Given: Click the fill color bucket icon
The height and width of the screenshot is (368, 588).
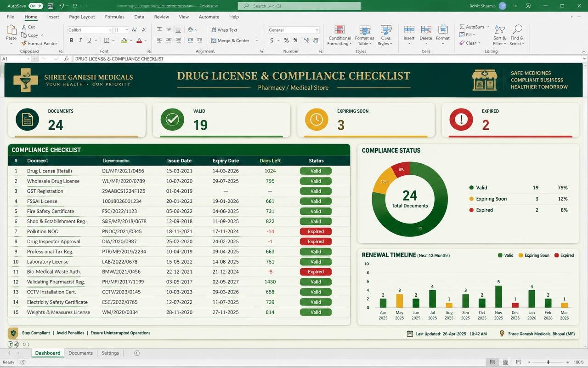Looking at the screenshot, I should click(124, 40).
